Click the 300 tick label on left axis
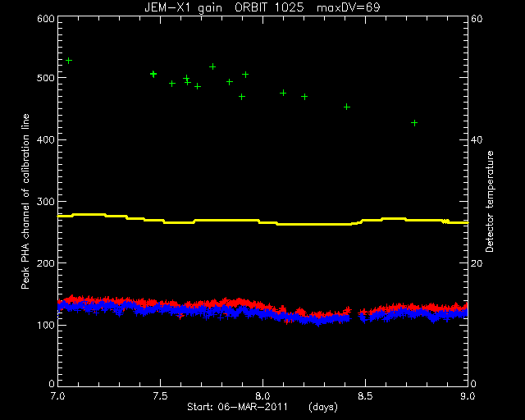This screenshot has height=420, width=525. coord(46,201)
